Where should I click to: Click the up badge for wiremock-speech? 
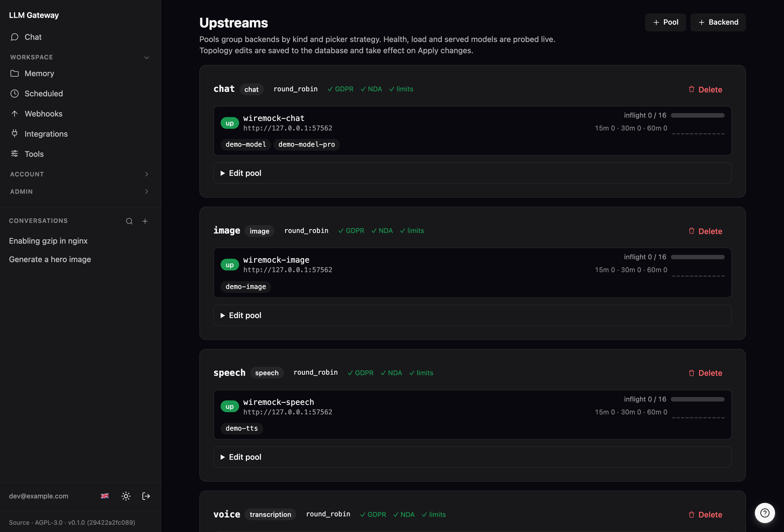tap(230, 407)
